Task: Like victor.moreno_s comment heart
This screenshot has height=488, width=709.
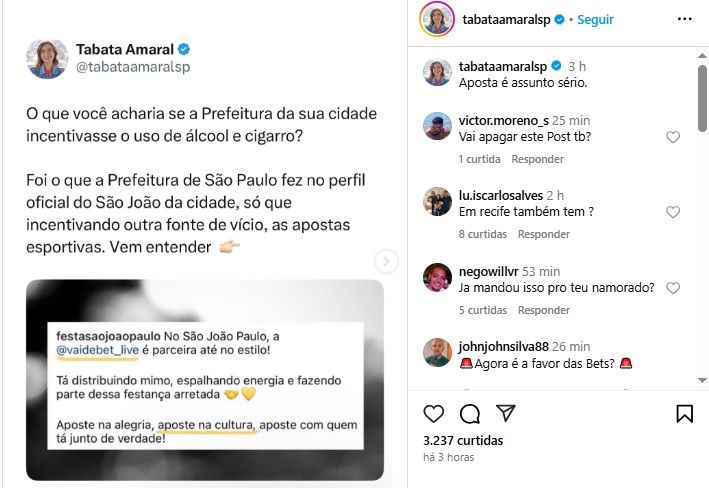Action: (673, 137)
